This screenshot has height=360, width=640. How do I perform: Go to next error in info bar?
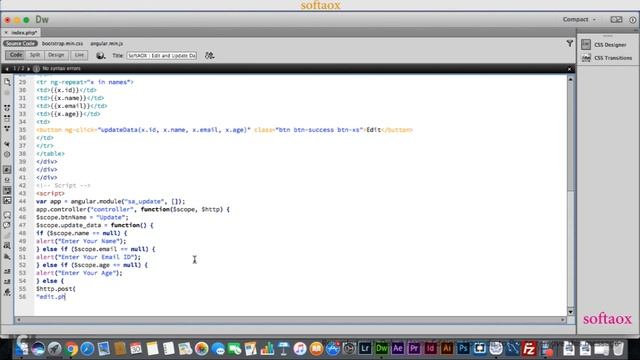click(x=28, y=69)
